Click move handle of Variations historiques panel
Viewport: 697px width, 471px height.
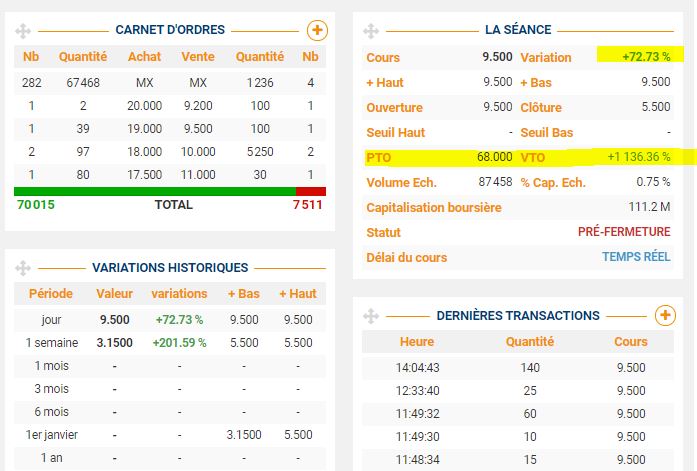point(23,268)
